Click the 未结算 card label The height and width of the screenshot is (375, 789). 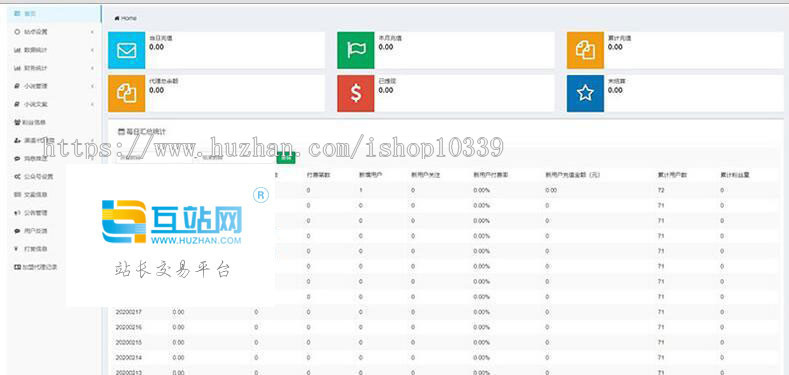click(x=617, y=81)
